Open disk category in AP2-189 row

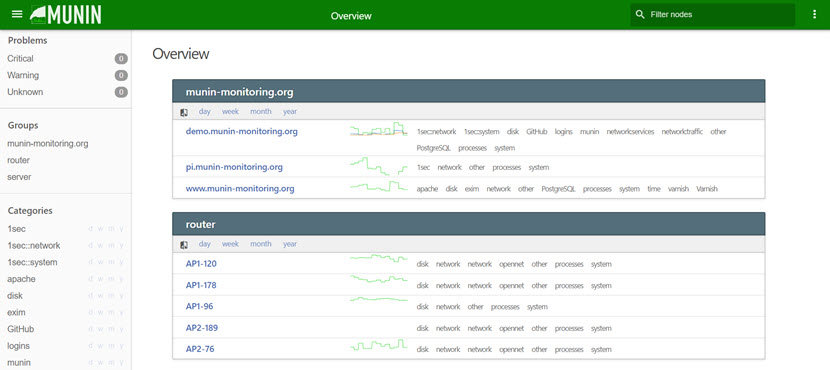(x=422, y=329)
